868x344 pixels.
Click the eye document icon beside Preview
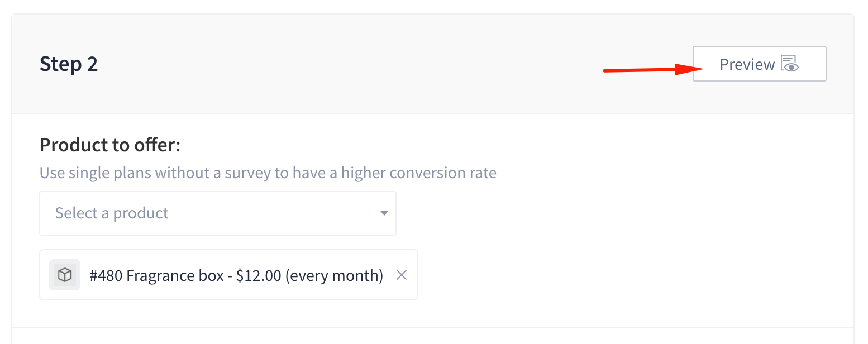[x=790, y=64]
